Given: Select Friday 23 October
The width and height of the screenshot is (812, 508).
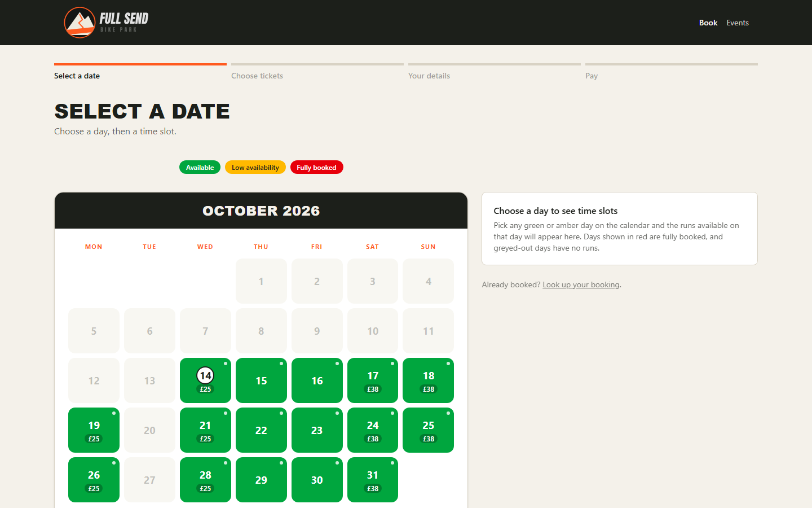Looking at the screenshot, I should pyautogui.click(x=317, y=430).
